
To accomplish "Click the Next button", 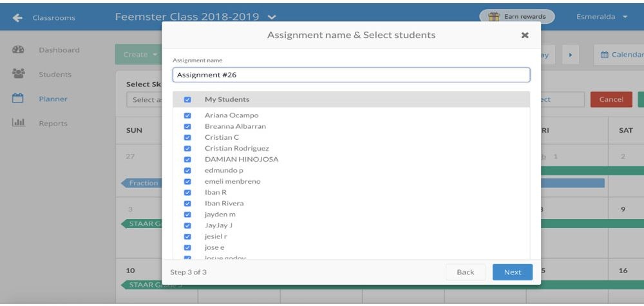I will pyautogui.click(x=513, y=272).
